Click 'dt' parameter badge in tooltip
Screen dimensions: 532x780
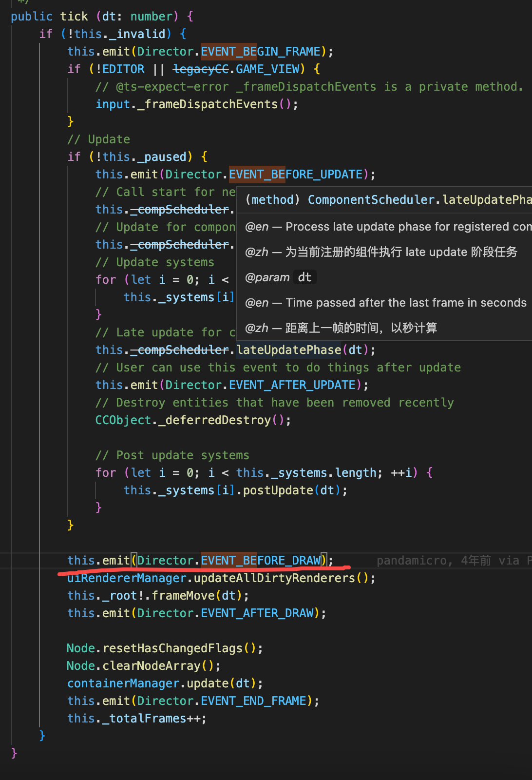tap(305, 277)
